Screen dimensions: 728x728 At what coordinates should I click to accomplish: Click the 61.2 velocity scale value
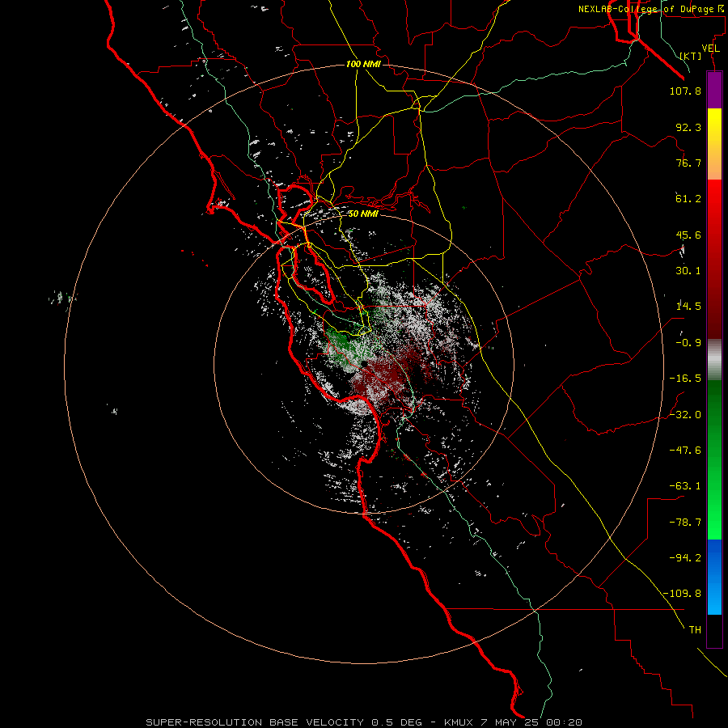[x=688, y=199]
